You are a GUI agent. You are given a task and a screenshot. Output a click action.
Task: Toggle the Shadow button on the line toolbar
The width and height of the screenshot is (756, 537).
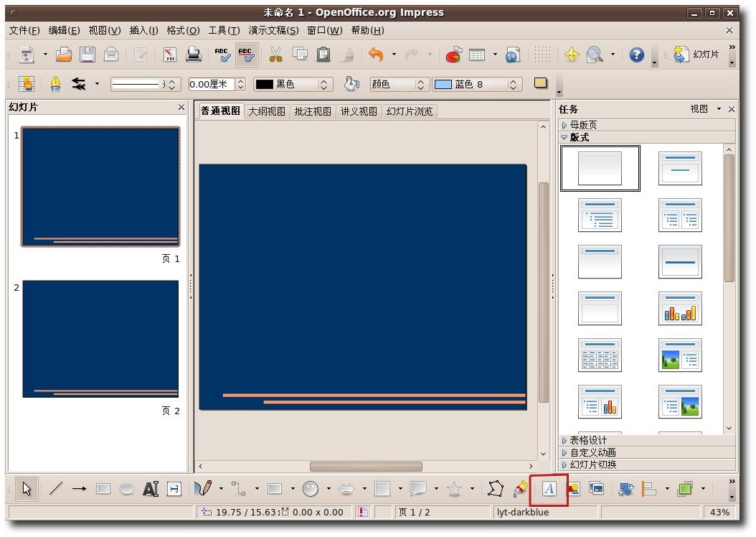click(x=541, y=83)
